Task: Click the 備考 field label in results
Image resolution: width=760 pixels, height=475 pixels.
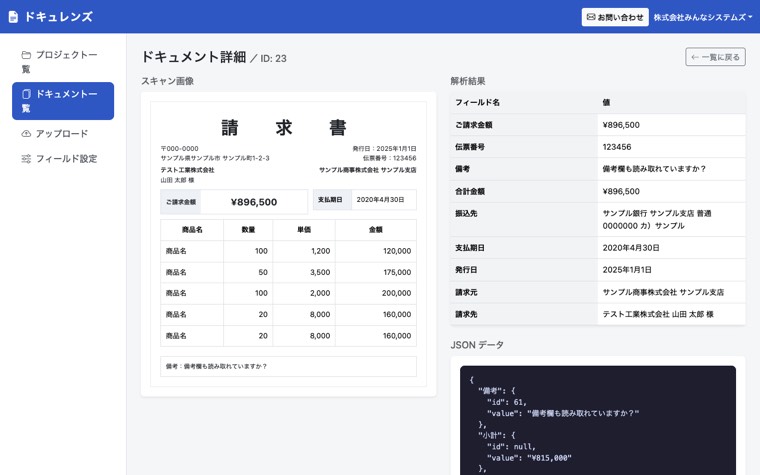Action: point(462,169)
